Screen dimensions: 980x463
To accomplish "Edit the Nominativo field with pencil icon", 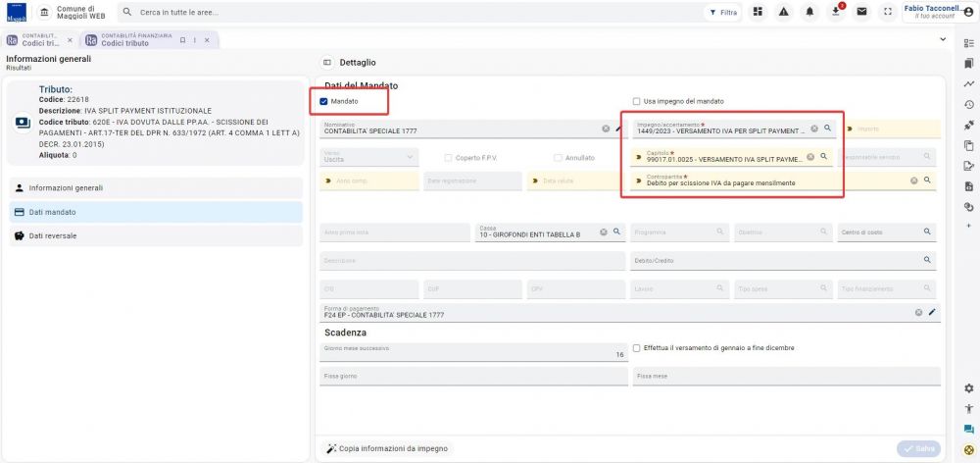I will (619, 129).
